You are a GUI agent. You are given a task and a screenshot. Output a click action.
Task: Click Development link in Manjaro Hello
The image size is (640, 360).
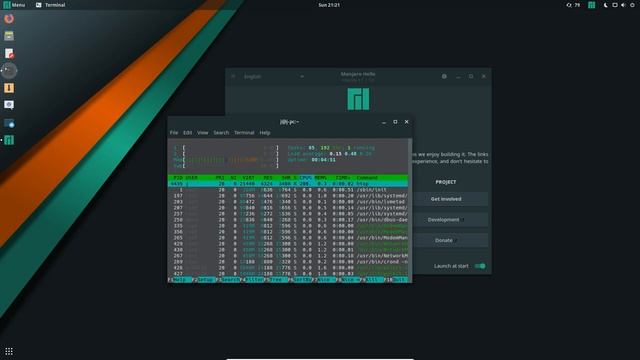[x=446, y=220]
